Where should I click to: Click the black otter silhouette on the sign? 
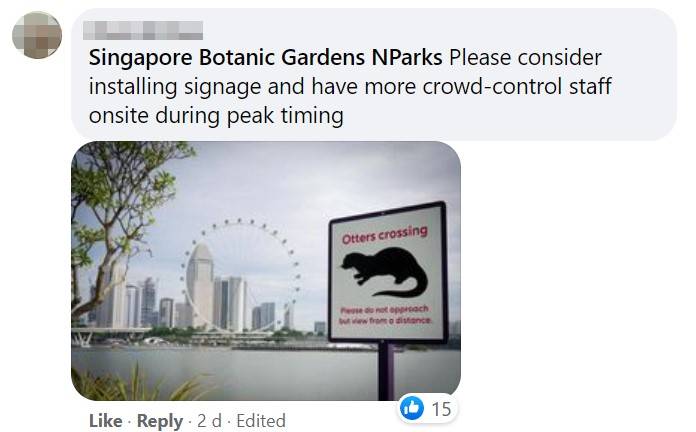coord(384,272)
